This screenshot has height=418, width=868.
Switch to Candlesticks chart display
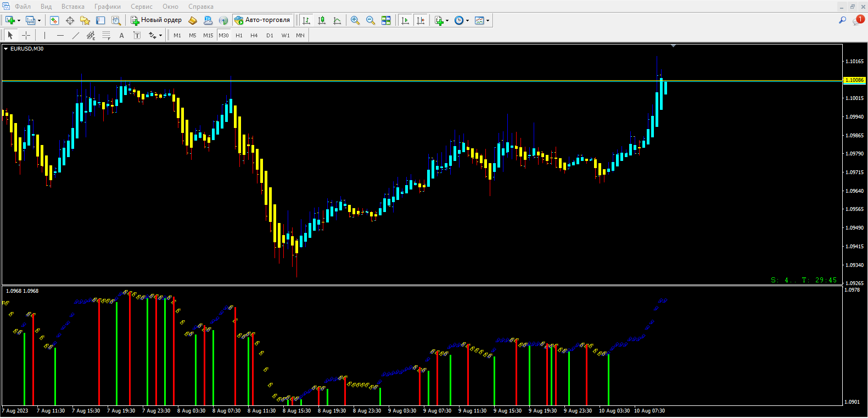coord(322,20)
